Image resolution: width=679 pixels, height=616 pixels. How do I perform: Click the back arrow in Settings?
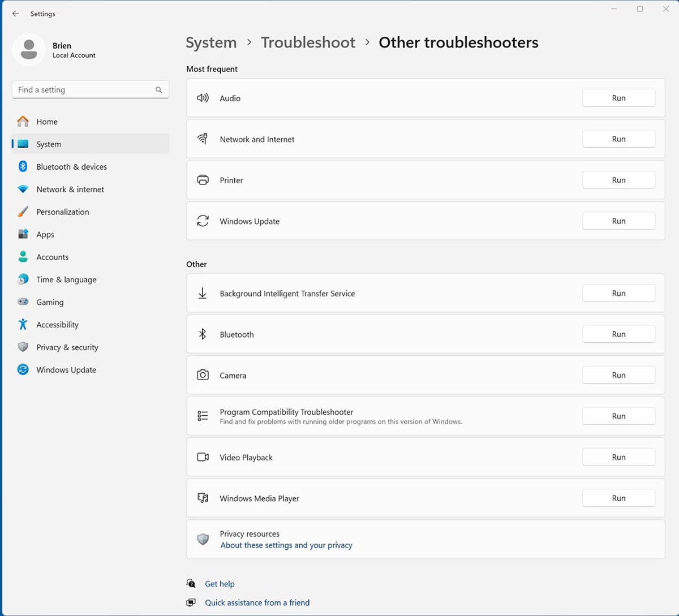click(x=16, y=14)
